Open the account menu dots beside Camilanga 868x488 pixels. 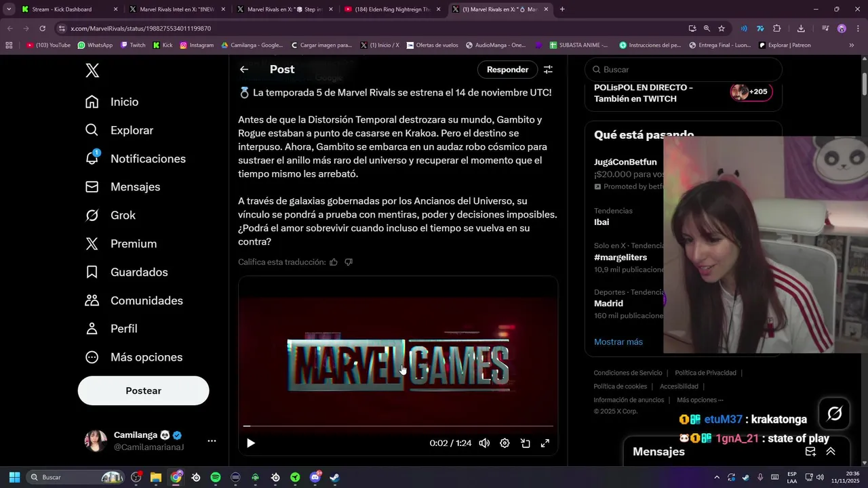tap(212, 441)
